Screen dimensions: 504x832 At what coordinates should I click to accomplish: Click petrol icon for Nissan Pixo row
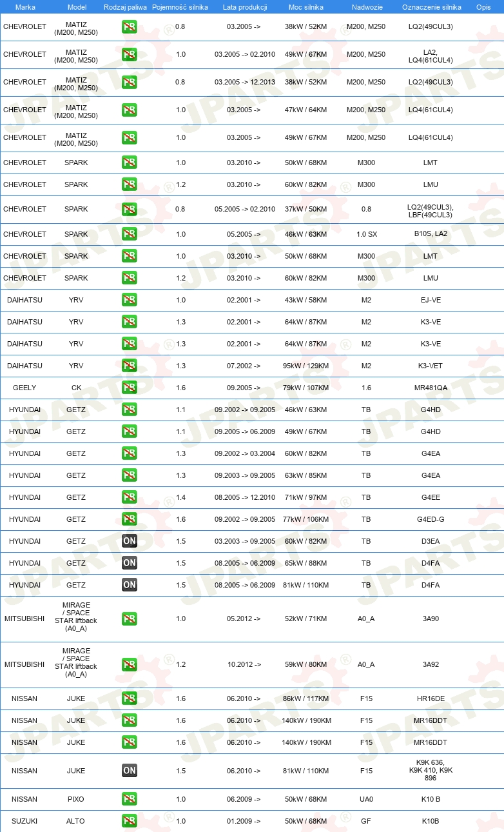pos(130,799)
